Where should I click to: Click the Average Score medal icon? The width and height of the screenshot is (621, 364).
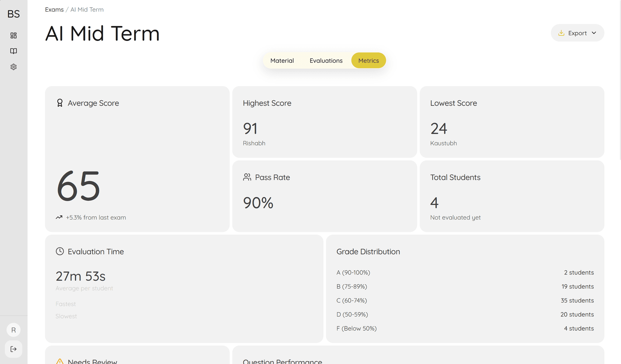tap(59, 103)
